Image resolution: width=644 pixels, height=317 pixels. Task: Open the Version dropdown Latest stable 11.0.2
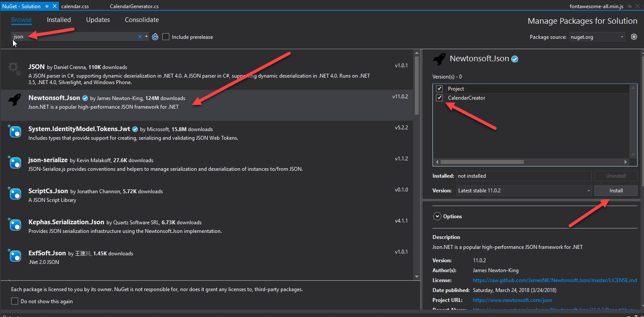click(524, 191)
